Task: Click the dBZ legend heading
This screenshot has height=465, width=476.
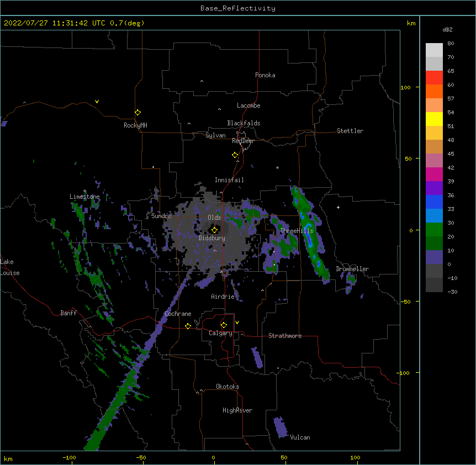Action: tap(447, 29)
